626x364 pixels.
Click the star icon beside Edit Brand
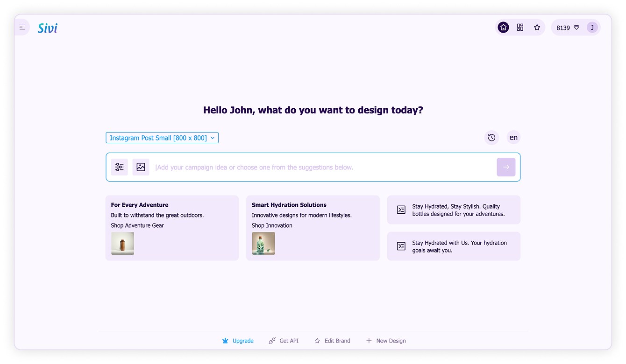coord(317,341)
